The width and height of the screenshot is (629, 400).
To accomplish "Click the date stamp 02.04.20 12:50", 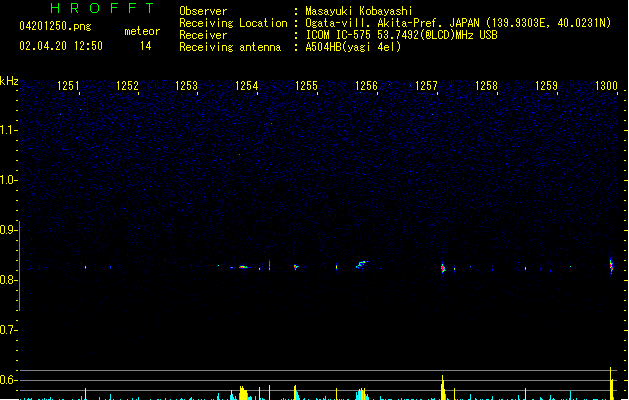I will point(61,46).
